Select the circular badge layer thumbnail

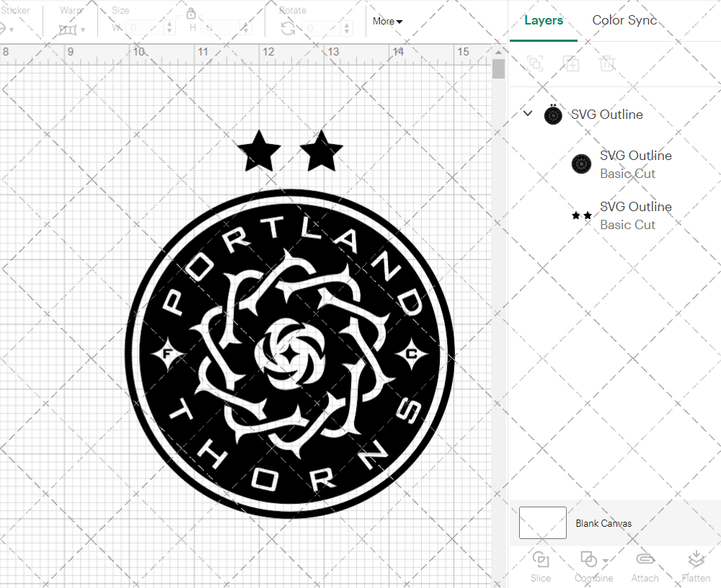pos(581,163)
